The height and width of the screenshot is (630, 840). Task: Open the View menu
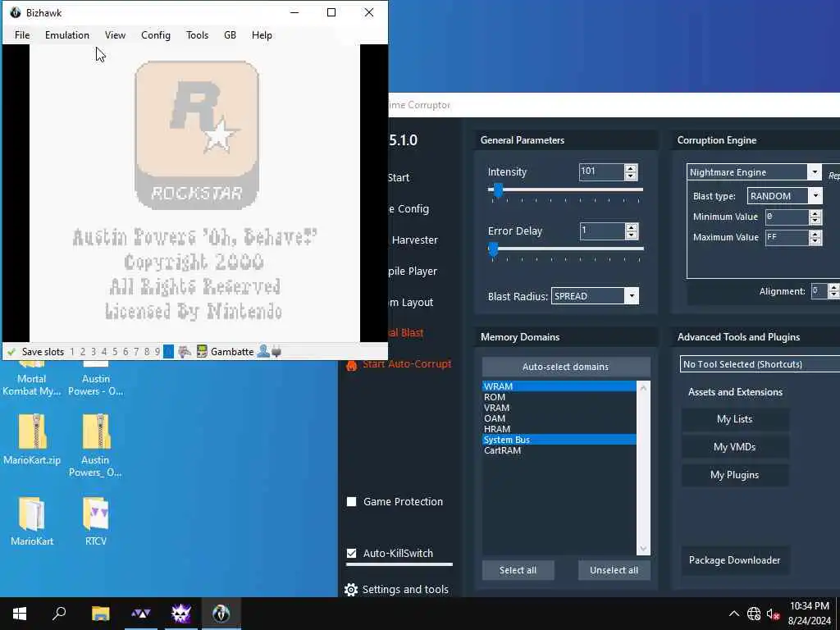point(115,34)
